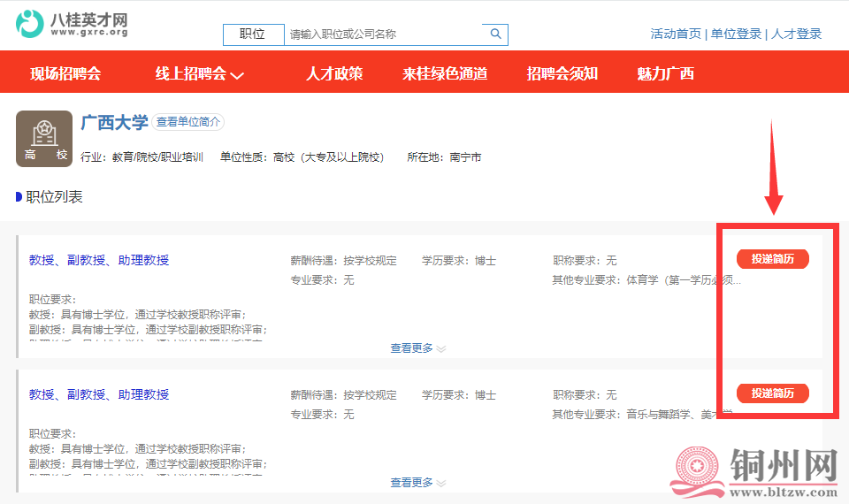Open the 人才登录 login link
The height and width of the screenshot is (504, 849).
796,34
